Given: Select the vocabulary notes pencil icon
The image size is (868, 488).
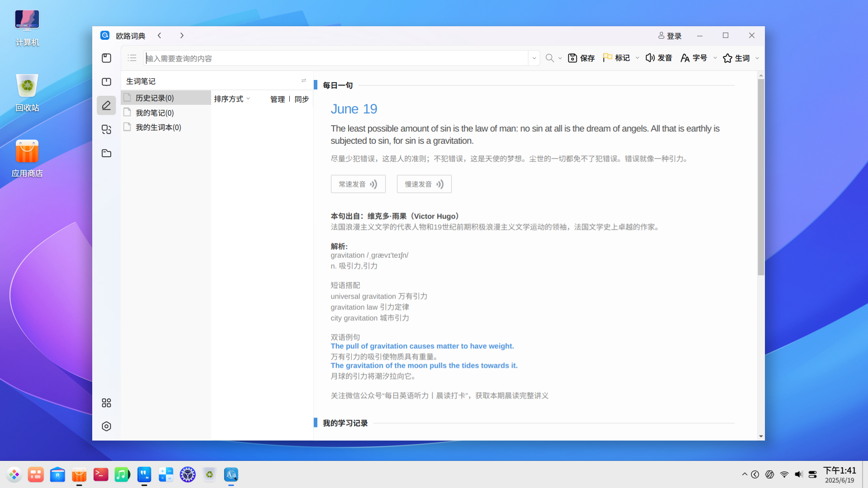Looking at the screenshot, I should (106, 106).
